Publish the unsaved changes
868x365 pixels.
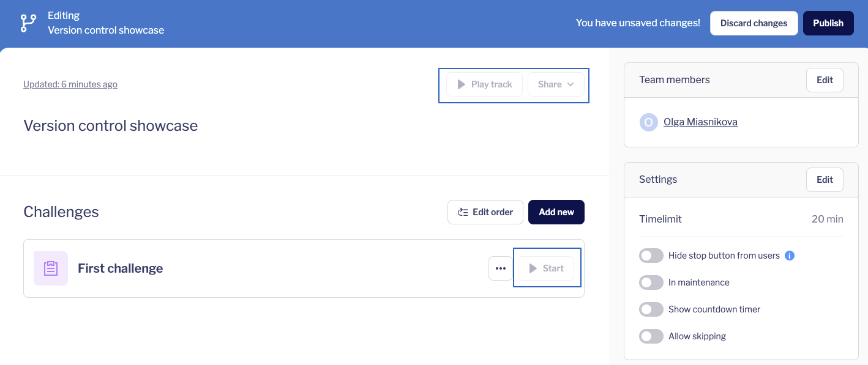pos(828,23)
